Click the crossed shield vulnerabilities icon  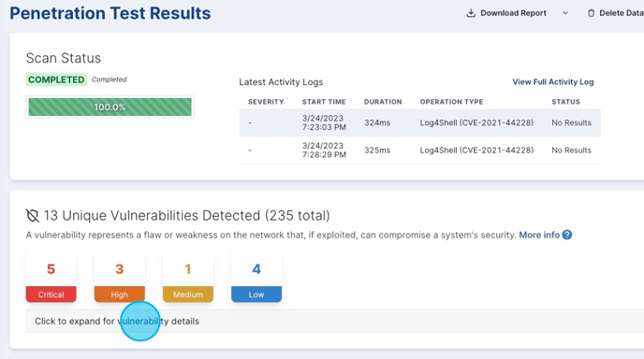point(33,215)
